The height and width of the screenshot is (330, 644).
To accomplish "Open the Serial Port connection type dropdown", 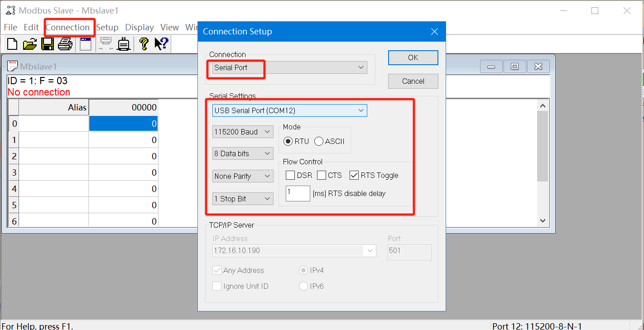I will (290, 67).
